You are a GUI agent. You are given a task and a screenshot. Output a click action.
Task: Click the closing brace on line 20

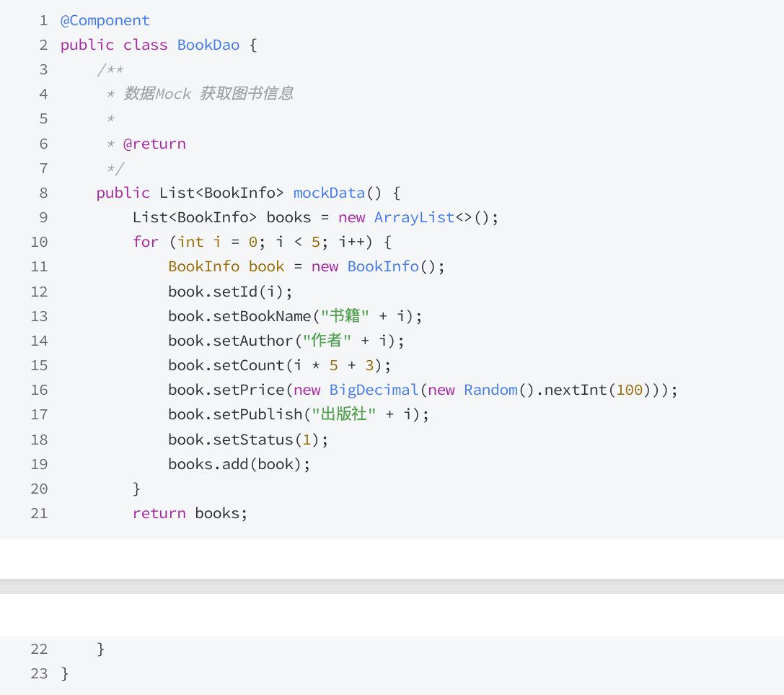coord(136,489)
